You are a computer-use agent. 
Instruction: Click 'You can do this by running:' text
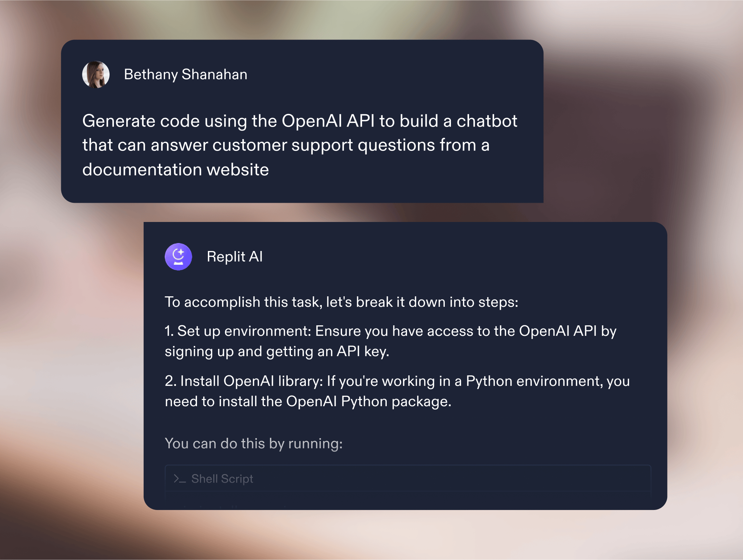(254, 443)
